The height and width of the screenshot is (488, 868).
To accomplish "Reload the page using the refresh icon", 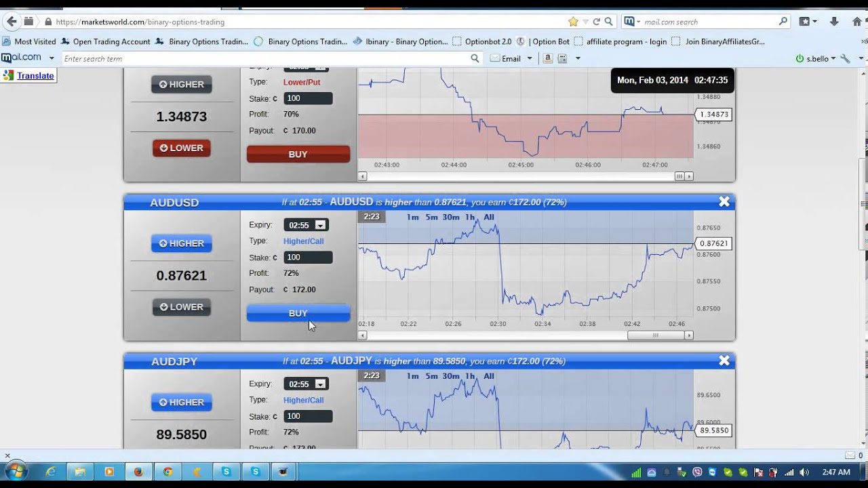I will pos(597,22).
